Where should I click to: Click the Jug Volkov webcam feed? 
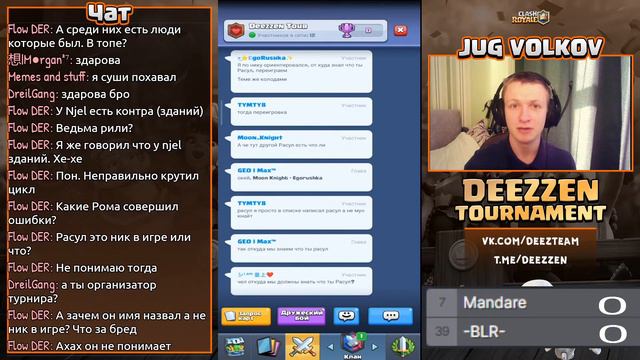click(530, 113)
